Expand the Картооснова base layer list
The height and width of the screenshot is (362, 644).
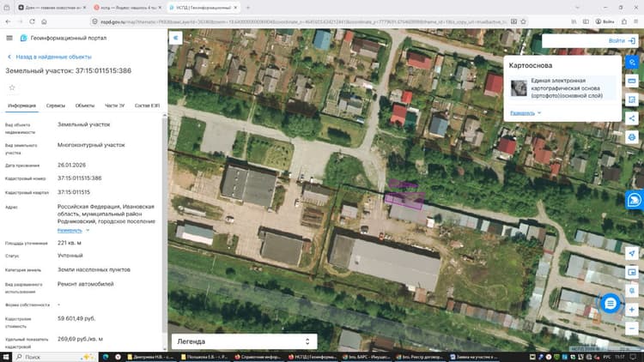click(526, 113)
